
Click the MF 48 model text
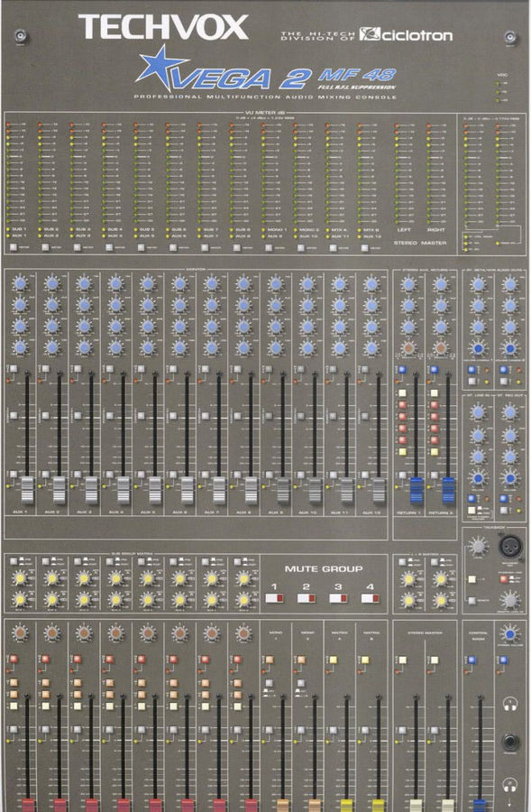pyautogui.click(x=357, y=75)
